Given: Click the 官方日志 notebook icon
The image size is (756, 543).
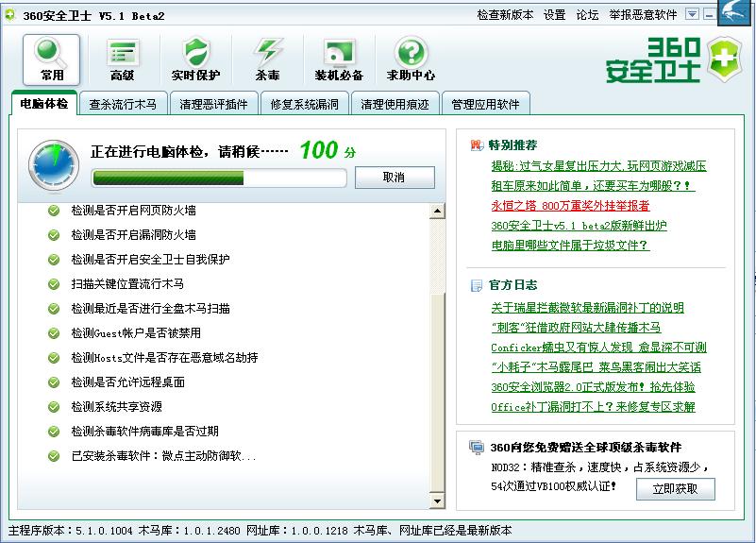Looking at the screenshot, I should point(476,285).
